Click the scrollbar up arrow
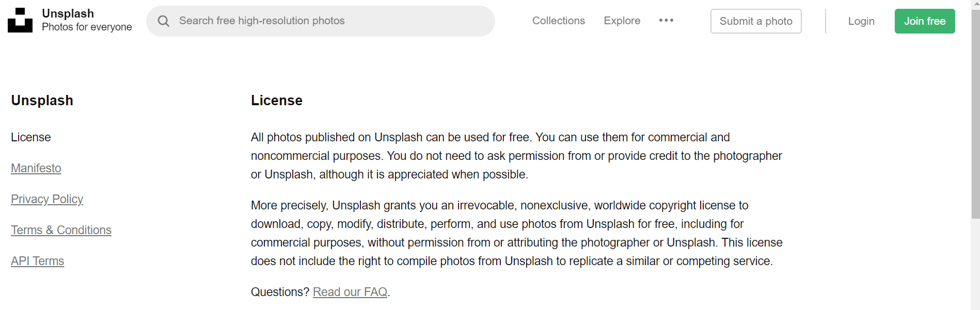The width and height of the screenshot is (980, 310). point(975,4)
